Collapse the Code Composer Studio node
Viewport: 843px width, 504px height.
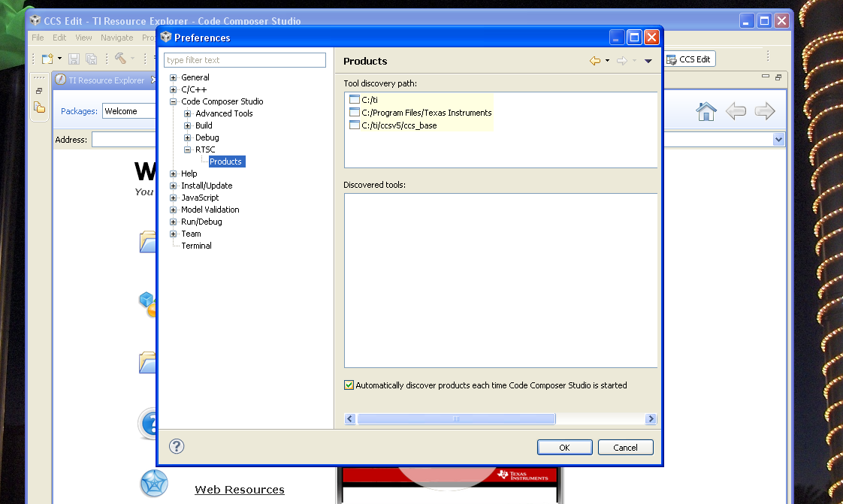pos(173,101)
